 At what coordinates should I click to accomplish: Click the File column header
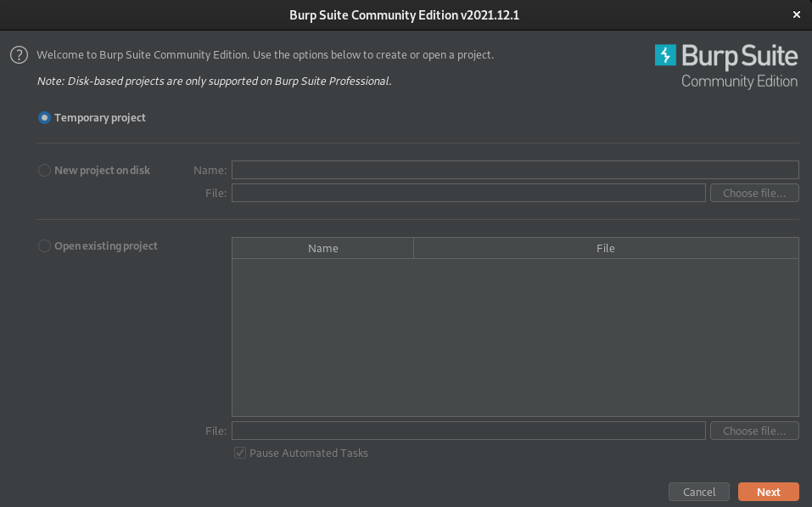tap(606, 248)
